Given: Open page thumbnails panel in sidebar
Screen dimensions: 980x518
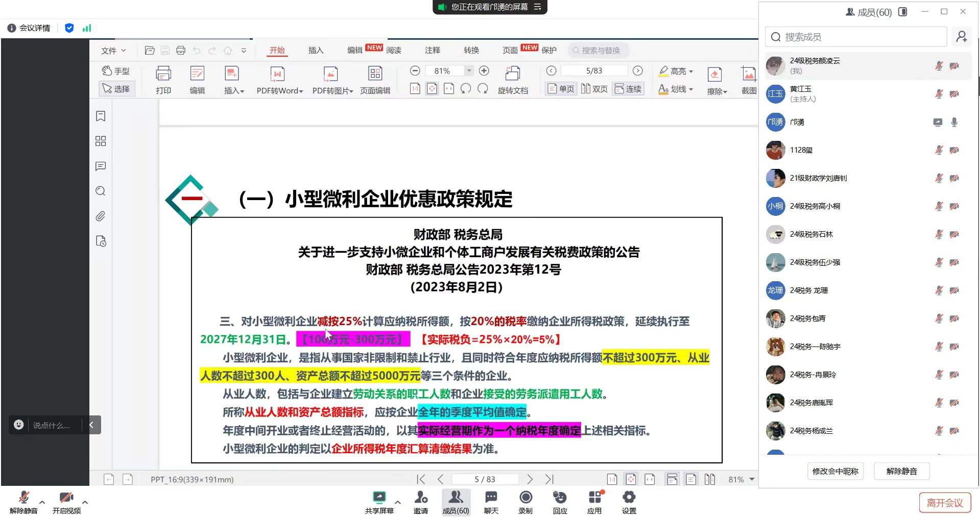Looking at the screenshot, I should click(x=101, y=141).
